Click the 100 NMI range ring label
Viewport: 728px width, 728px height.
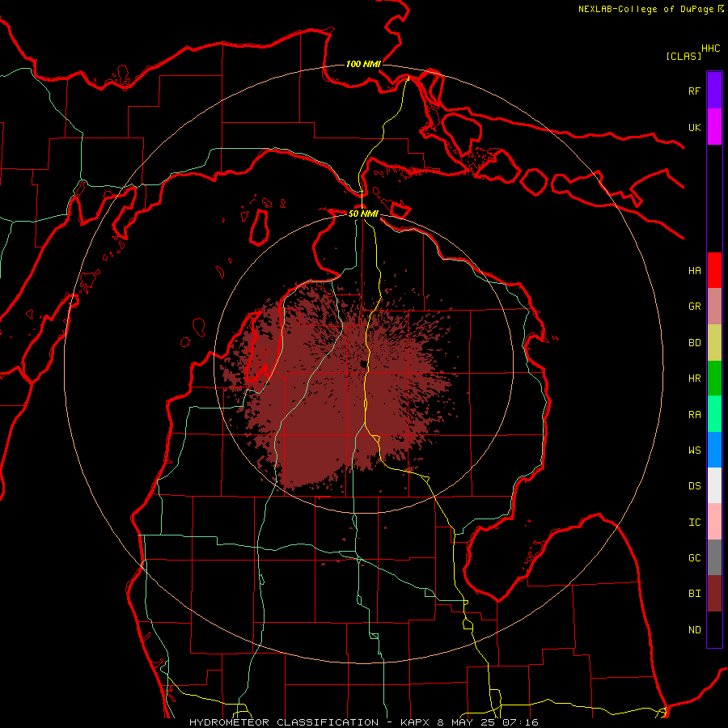coord(363,64)
